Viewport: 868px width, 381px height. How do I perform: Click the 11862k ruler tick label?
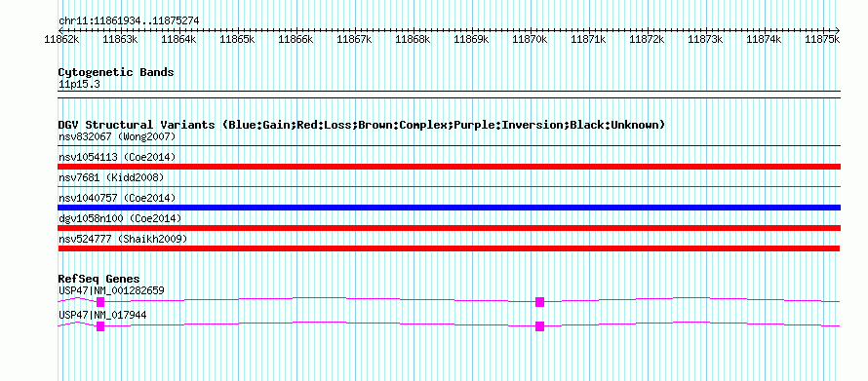pyautogui.click(x=62, y=39)
